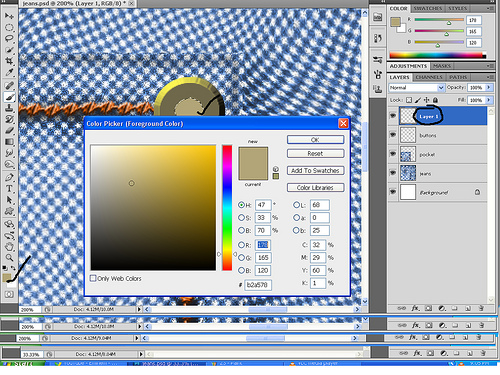Hide the pocket layer eye icon

point(393,154)
